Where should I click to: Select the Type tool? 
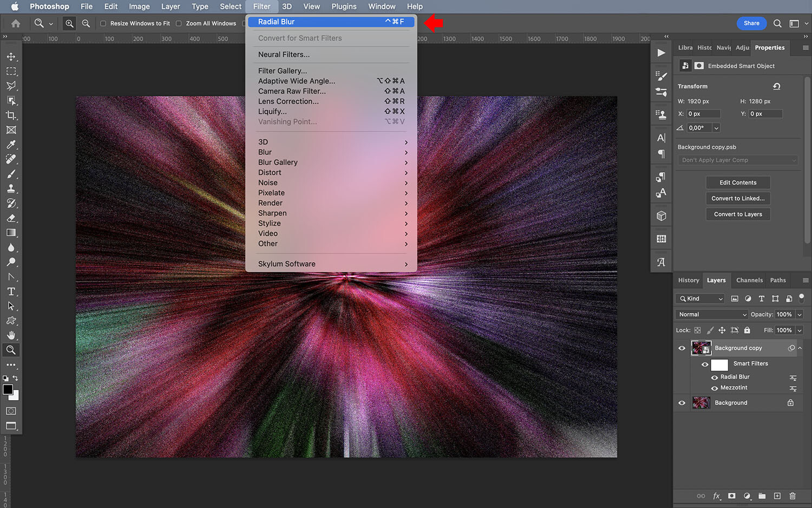11,291
